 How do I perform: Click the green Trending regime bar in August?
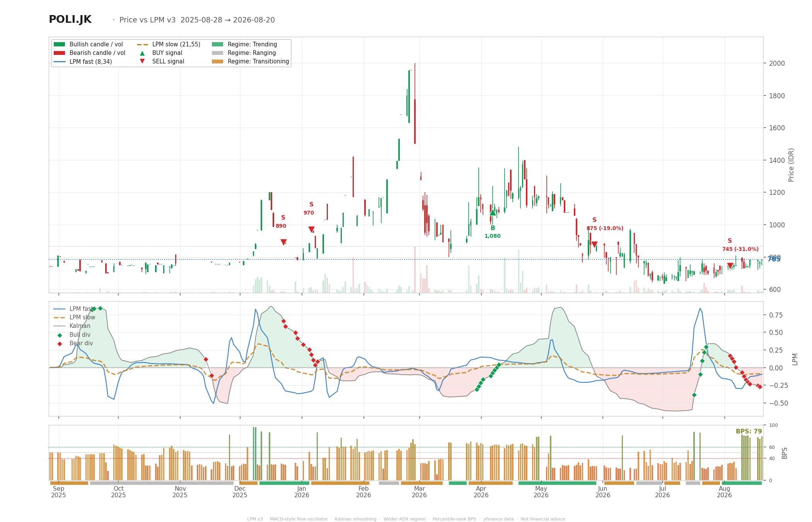coord(742,483)
